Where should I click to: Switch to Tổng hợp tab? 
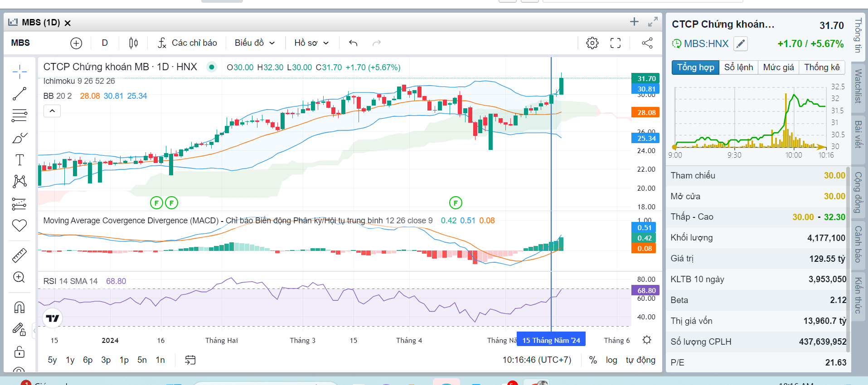tap(695, 67)
